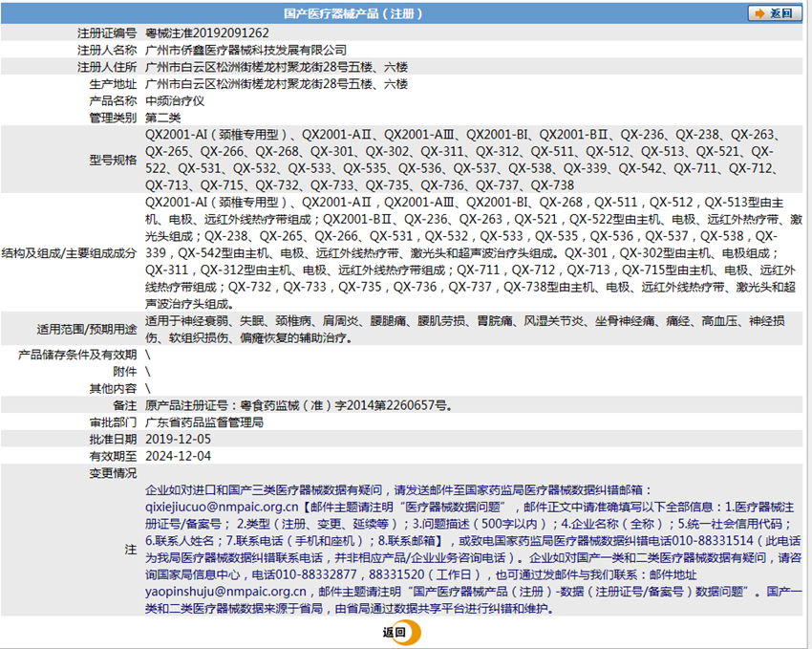Image resolution: width=812 pixels, height=649 pixels.
Task: Click management category value 第二类
Action: coord(163,119)
